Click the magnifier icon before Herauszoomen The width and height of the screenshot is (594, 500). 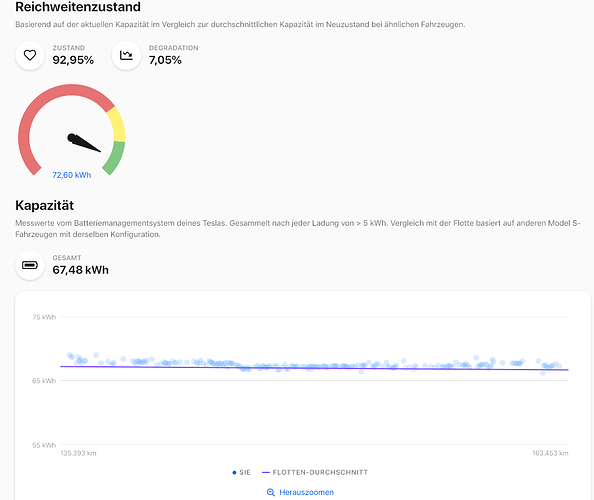point(270,492)
